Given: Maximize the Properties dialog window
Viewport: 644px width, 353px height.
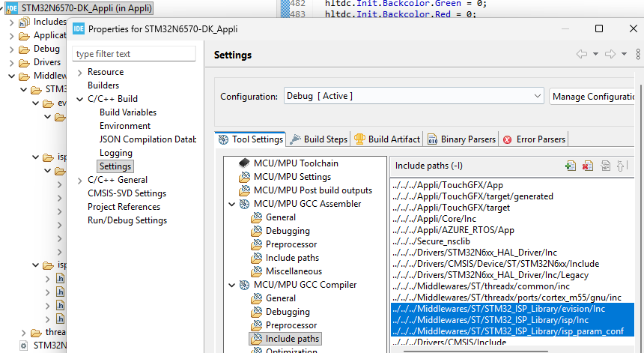Looking at the screenshot, I should click(598, 28).
